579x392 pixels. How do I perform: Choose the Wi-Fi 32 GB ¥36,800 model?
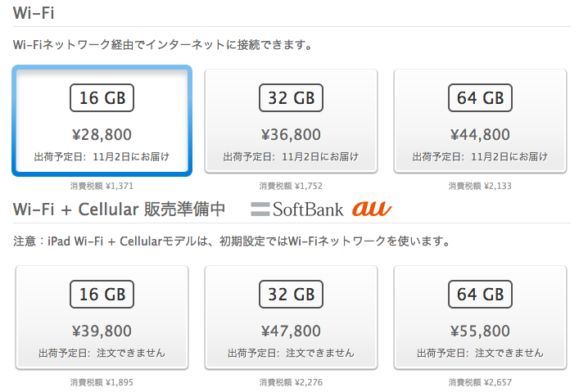[x=291, y=120]
